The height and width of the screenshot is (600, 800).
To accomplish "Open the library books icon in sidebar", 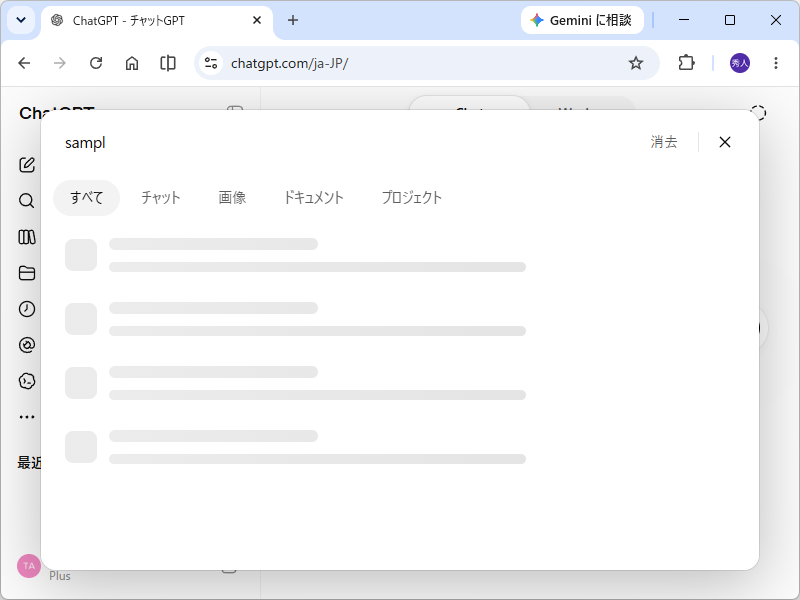I will click(x=27, y=237).
